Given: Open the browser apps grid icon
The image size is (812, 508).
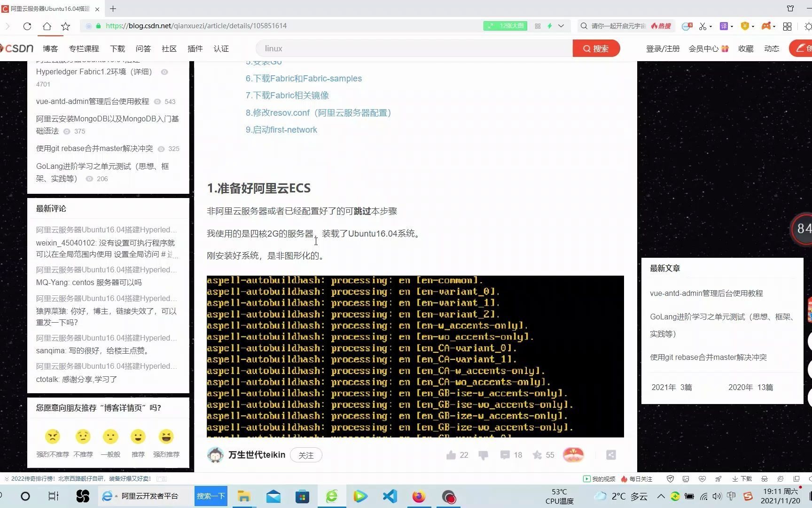Looking at the screenshot, I should point(787,26).
